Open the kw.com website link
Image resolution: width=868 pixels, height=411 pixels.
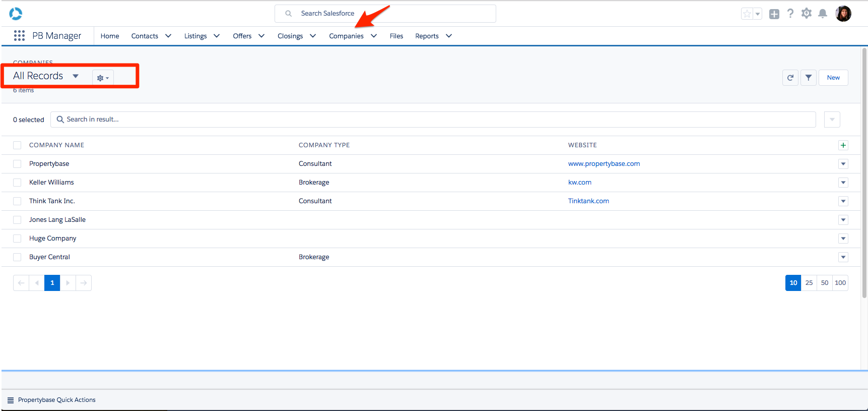coord(580,183)
